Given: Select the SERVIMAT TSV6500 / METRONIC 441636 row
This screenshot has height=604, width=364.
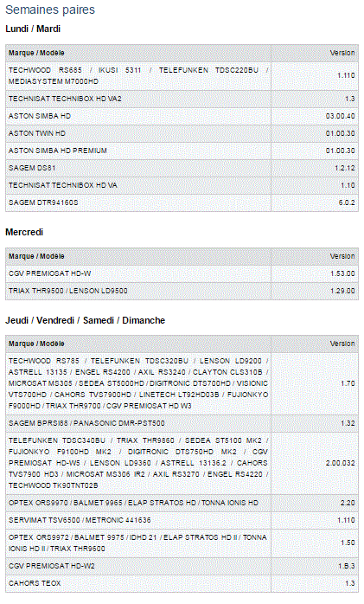Looking at the screenshot, I should [182, 520].
